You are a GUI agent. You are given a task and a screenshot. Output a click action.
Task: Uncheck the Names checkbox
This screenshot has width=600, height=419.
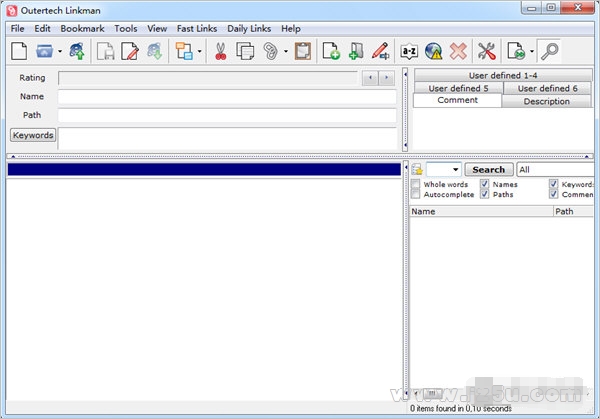click(x=484, y=184)
